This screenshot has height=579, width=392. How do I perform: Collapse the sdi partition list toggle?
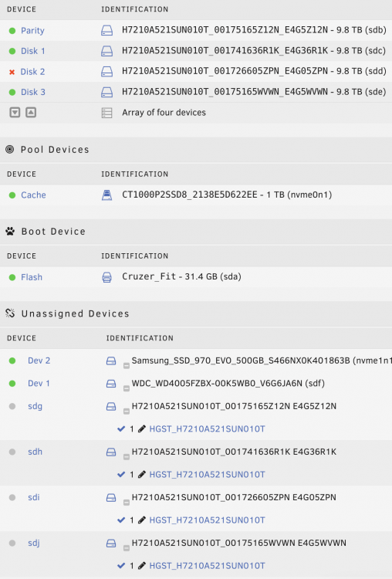coord(127,503)
